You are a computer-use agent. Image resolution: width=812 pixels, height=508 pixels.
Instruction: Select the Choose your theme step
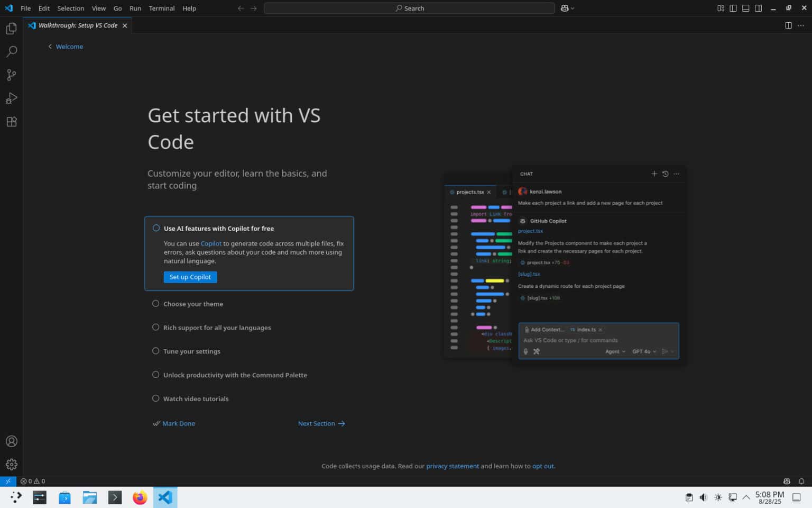(x=193, y=304)
